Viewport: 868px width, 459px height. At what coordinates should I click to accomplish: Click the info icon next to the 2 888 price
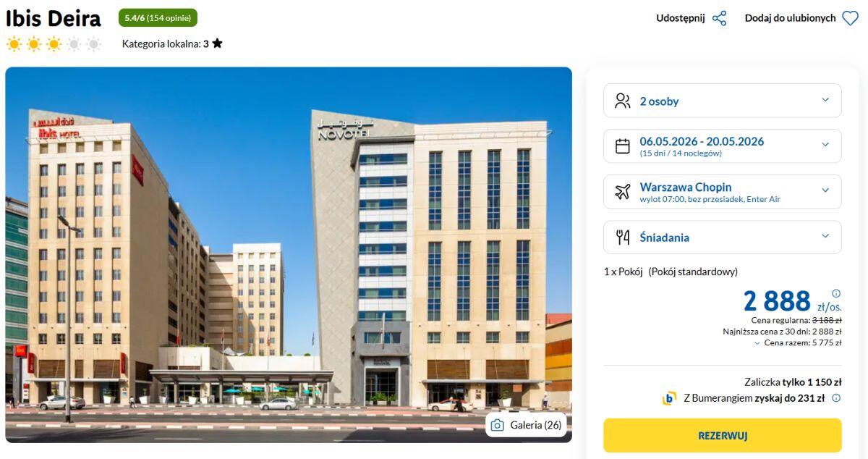click(x=836, y=293)
